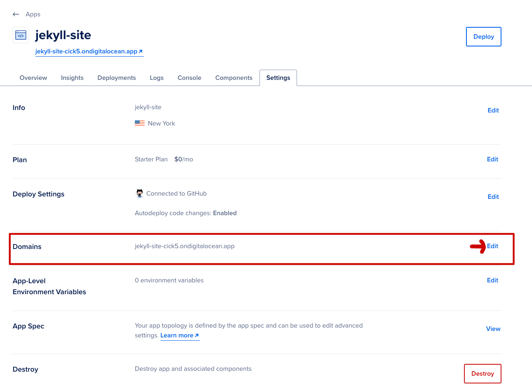Screen dimensions: 532x392
Task: Click the jekyll-site app code icon
Action: pyautogui.click(x=21, y=35)
